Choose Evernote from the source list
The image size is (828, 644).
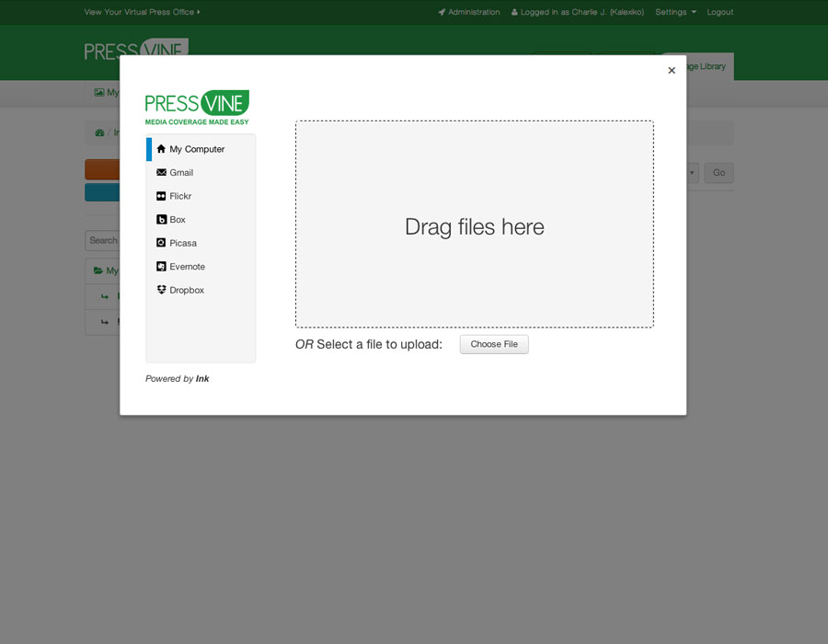[x=187, y=267]
